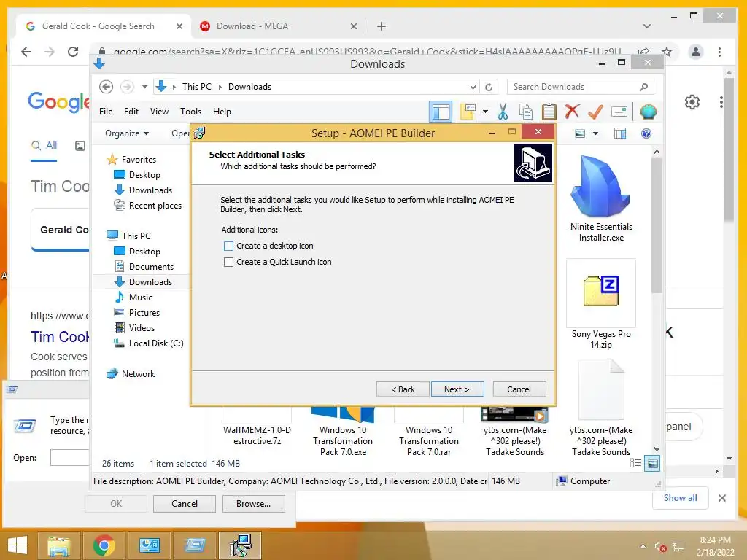Image resolution: width=747 pixels, height=560 pixels.
Task: Select Sony Vegas Pro 14.zip file
Action: [x=601, y=305]
